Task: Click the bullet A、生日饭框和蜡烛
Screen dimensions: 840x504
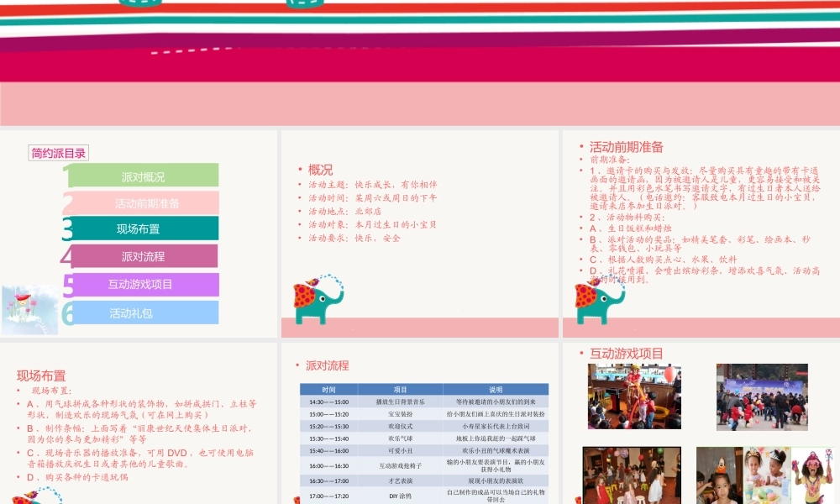Action: tap(631, 228)
